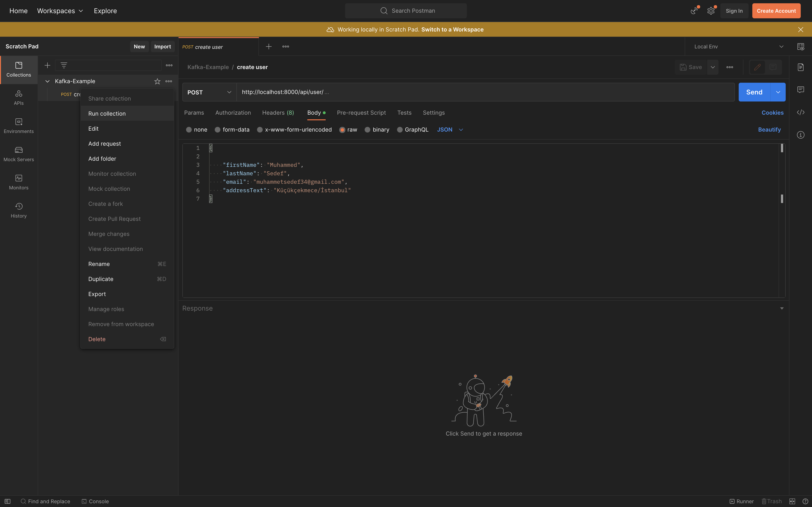Switch to the Pre-request Script tab
812x507 pixels.
[x=361, y=113]
